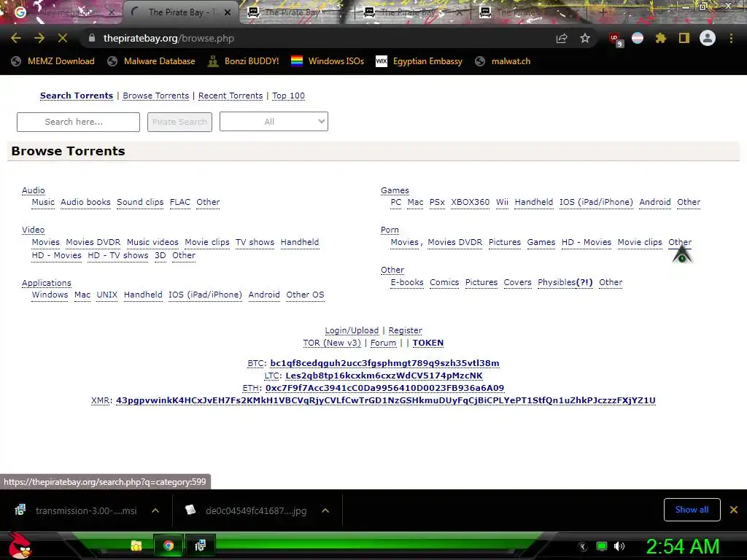Image resolution: width=747 pixels, height=560 pixels.
Task: Close the downloads bar
Action: click(734, 510)
